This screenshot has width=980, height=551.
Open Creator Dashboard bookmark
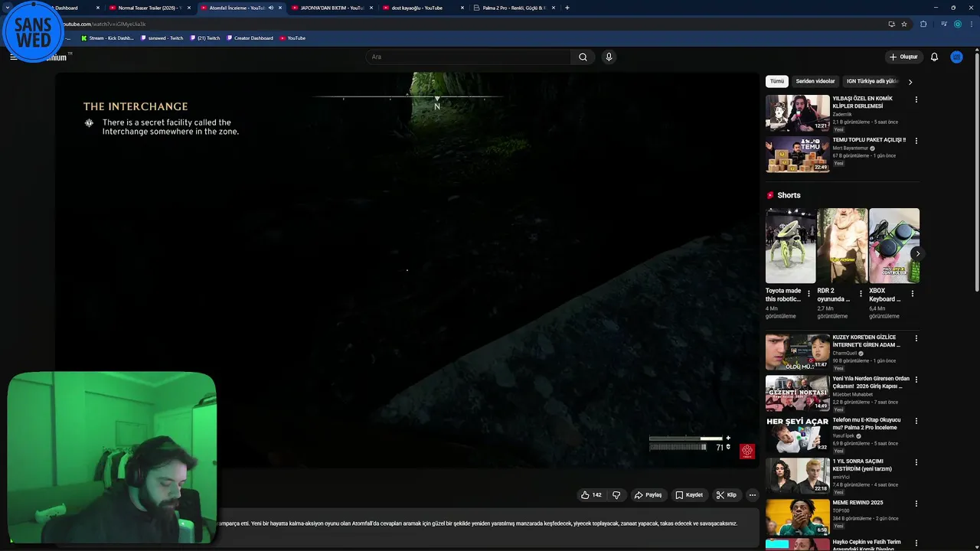point(250,37)
